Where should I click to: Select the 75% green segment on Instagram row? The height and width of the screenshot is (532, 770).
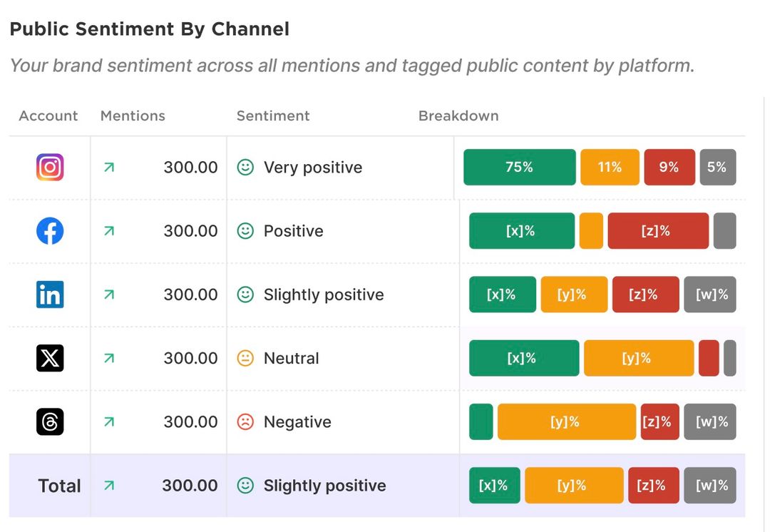tap(519, 167)
